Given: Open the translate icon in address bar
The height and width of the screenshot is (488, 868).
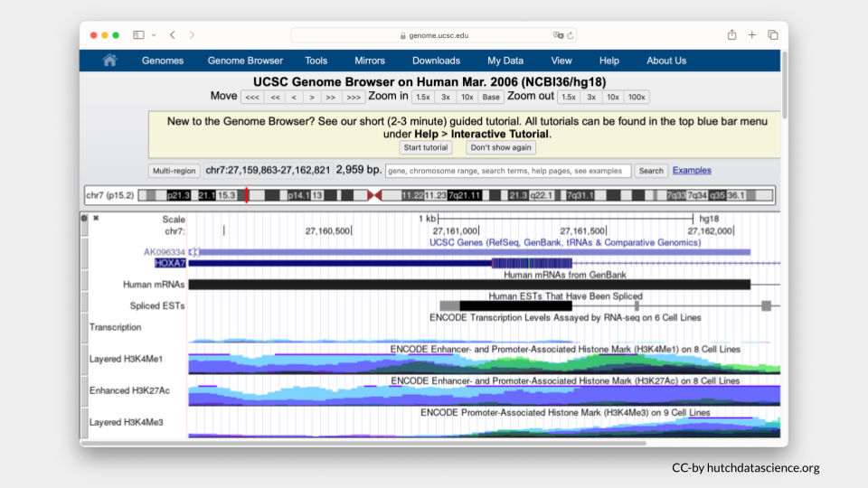Looking at the screenshot, I should [558, 35].
